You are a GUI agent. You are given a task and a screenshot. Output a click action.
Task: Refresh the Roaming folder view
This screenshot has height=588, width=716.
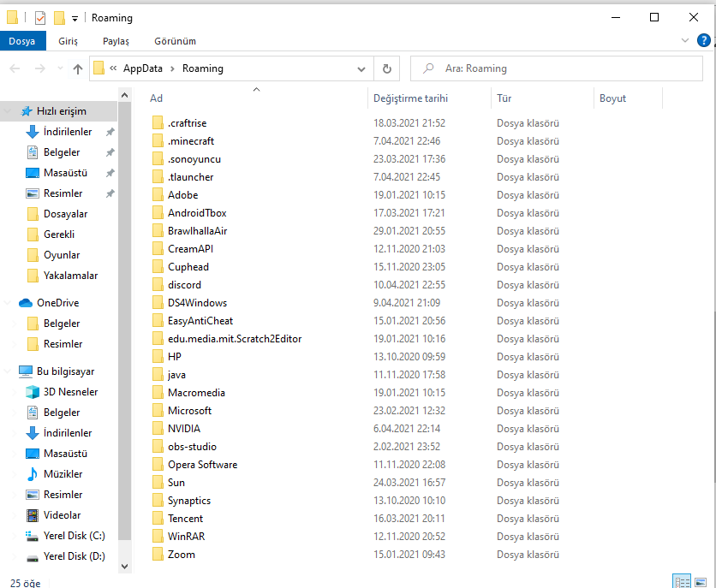tap(387, 68)
